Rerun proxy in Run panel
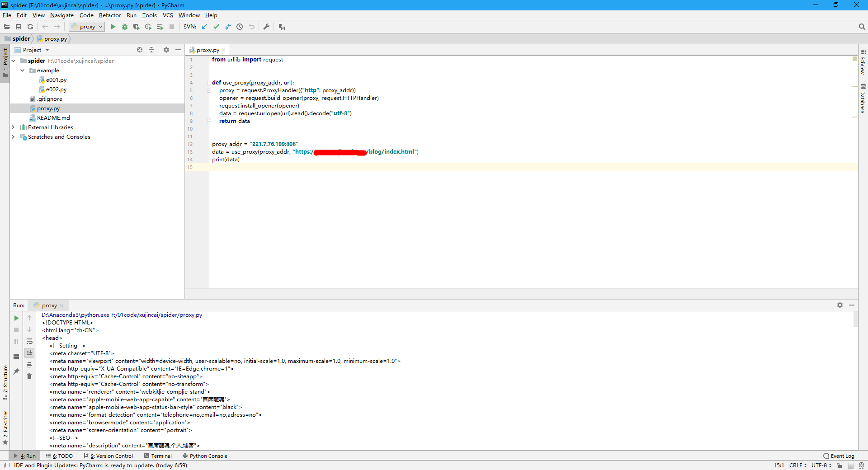Viewport: 868px width, 470px height. 16,318
